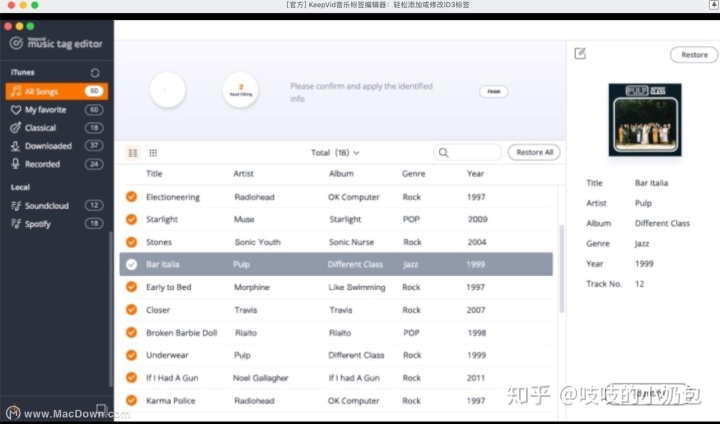Uncheck the Broken Barbie Doll checkbox
The image size is (720, 424).
[131, 332]
